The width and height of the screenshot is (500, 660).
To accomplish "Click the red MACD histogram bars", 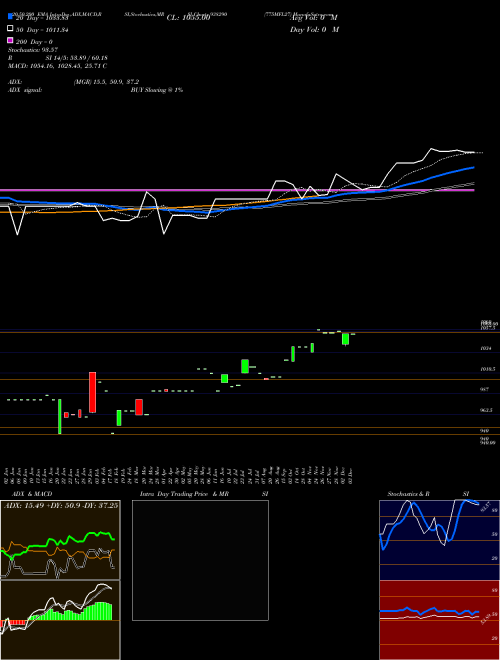I will pyautogui.click(x=14, y=623).
